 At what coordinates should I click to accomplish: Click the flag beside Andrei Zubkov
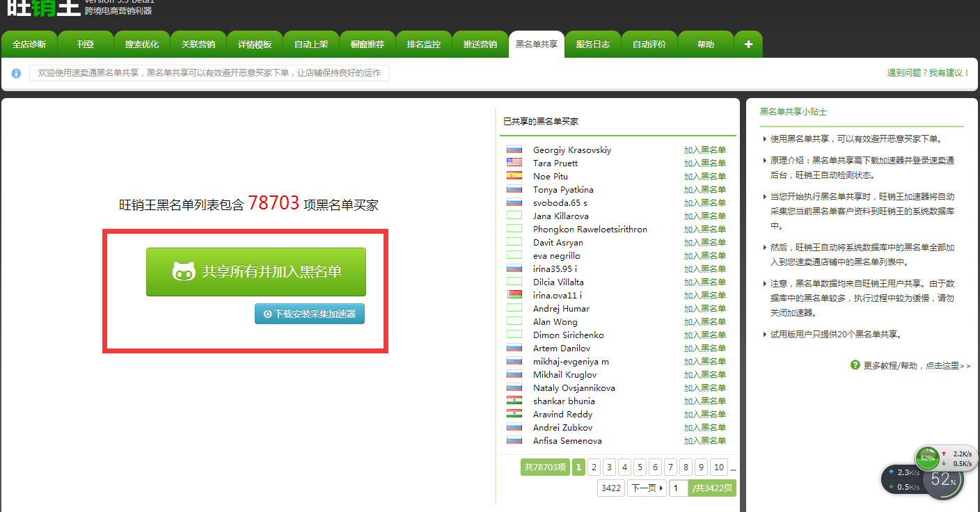pyautogui.click(x=514, y=427)
